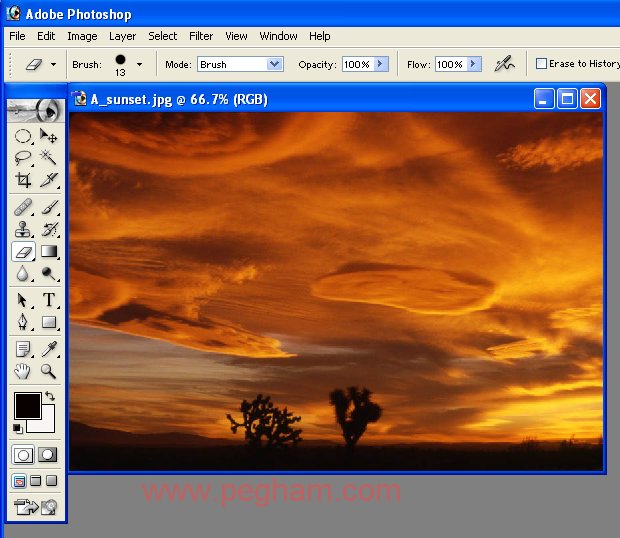Select the Lasso tool

point(23,158)
